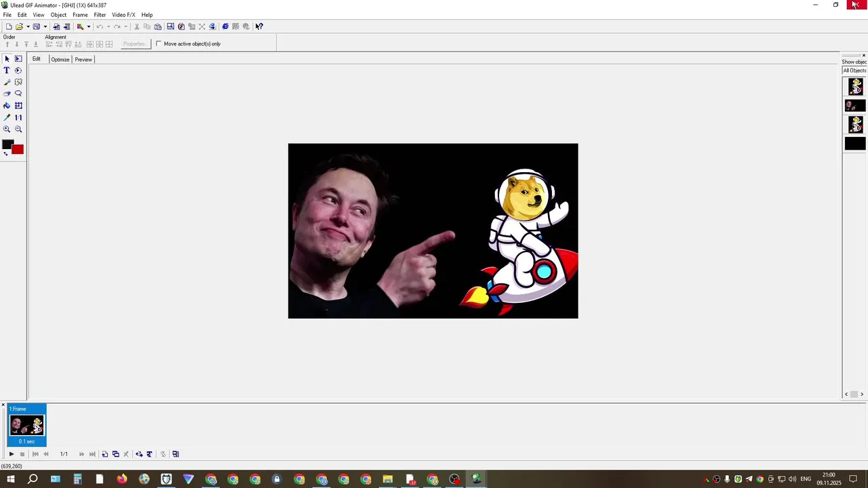Click the foreground black color swatch
This screenshot has height=488, width=868.
click(x=7, y=144)
